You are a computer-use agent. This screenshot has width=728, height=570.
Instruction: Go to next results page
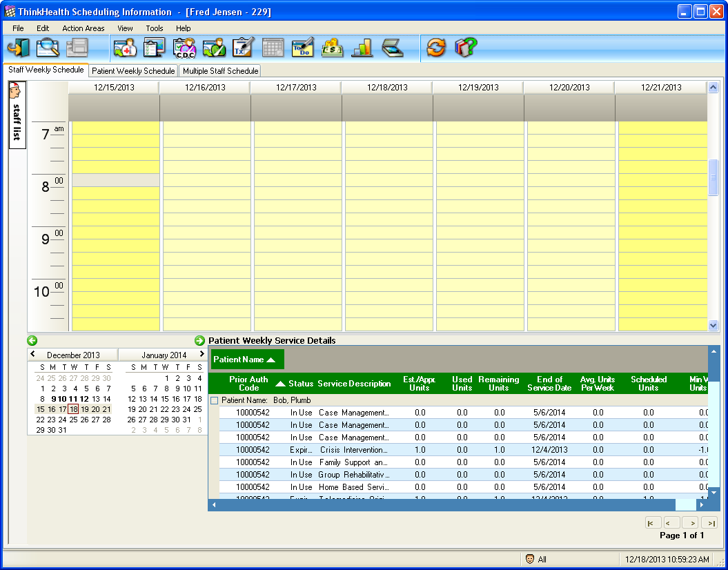691,522
